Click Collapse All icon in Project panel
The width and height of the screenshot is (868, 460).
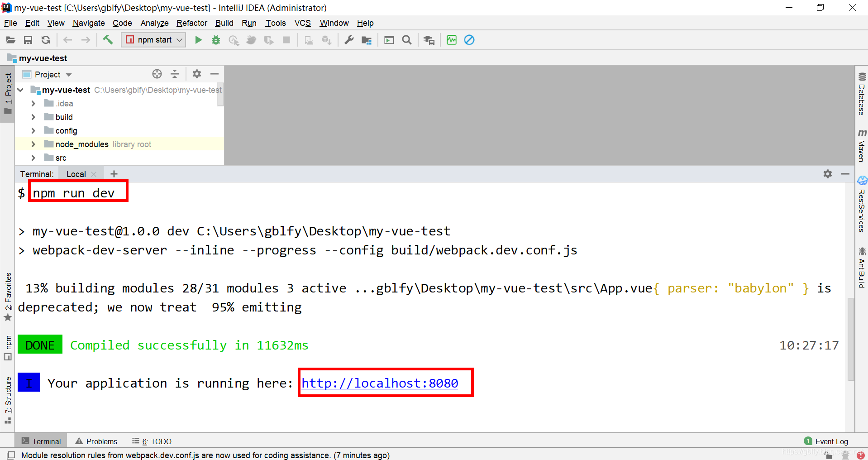175,74
